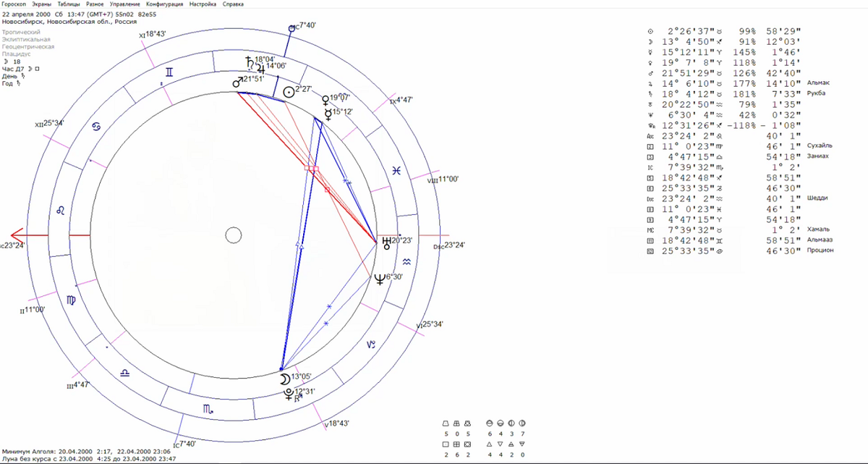
Task: Open the Конфигурация menu
Action: pos(165,4)
